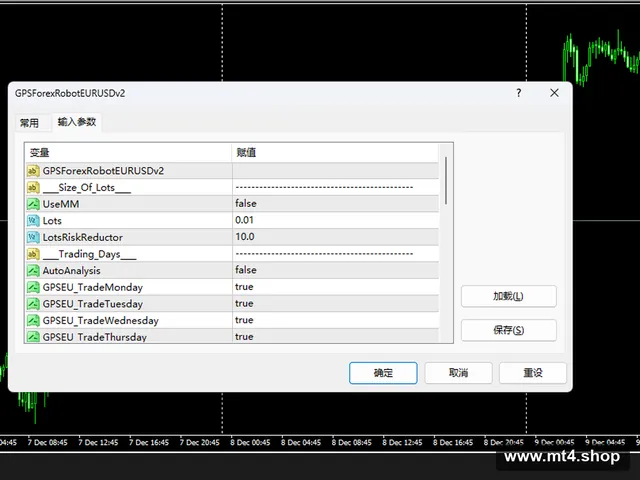Select the GPSEU_TradeMonday variable name
Screen dimensions: 640x480
93,287
